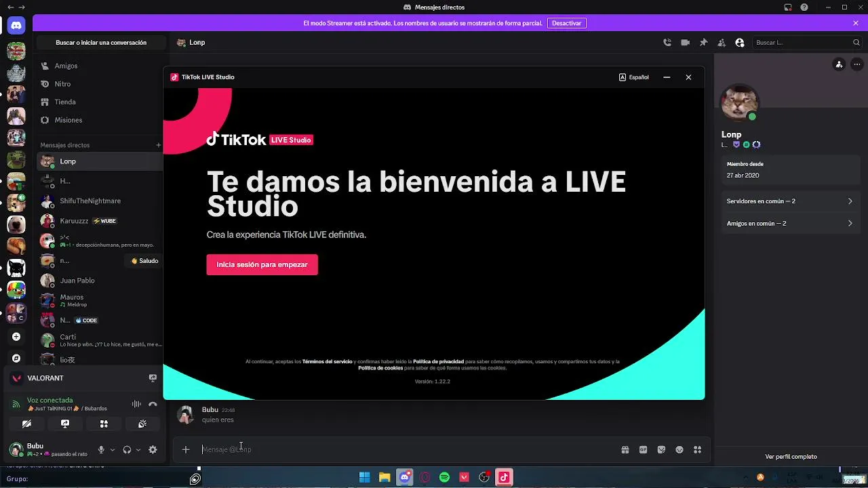Screen dimensions: 868x488
Task: Start a voice call with Lonp
Action: coord(667,42)
